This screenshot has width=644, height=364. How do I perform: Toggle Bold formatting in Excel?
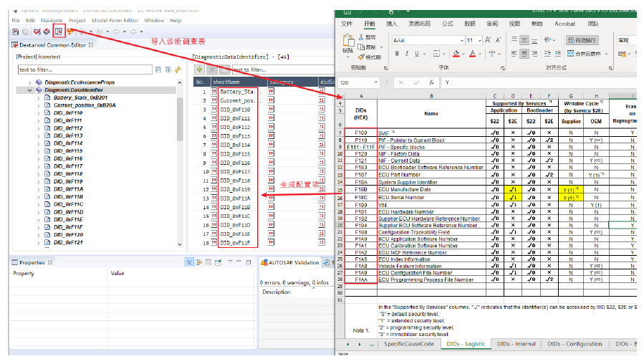tap(397, 54)
